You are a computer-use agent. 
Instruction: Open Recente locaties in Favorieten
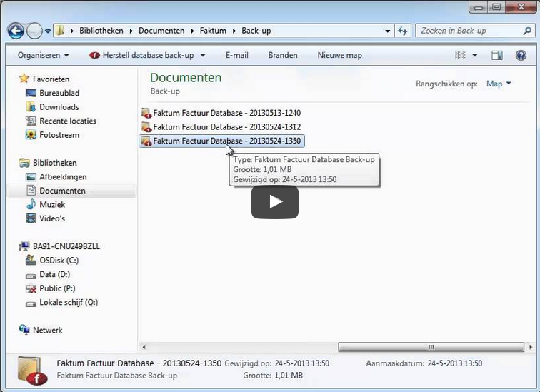68,121
